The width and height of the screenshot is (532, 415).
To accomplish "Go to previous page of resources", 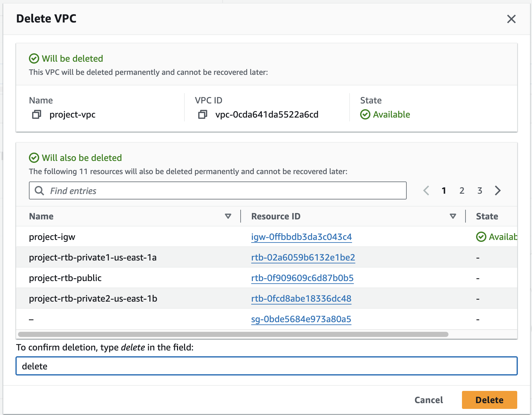I will click(x=426, y=190).
